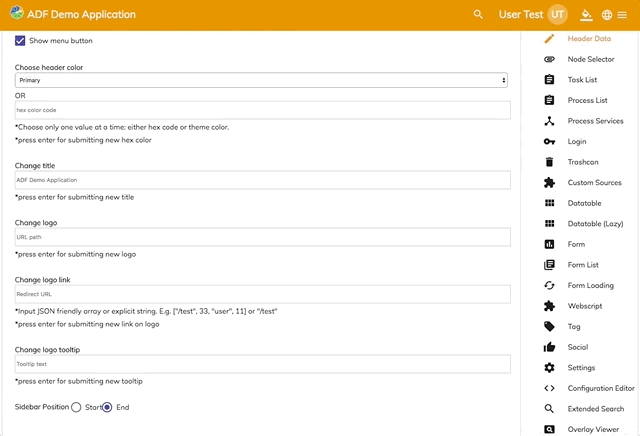Image resolution: width=640 pixels, height=436 pixels.
Task: Open Process Services menu item
Action: pyautogui.click(x=595, y=121)
